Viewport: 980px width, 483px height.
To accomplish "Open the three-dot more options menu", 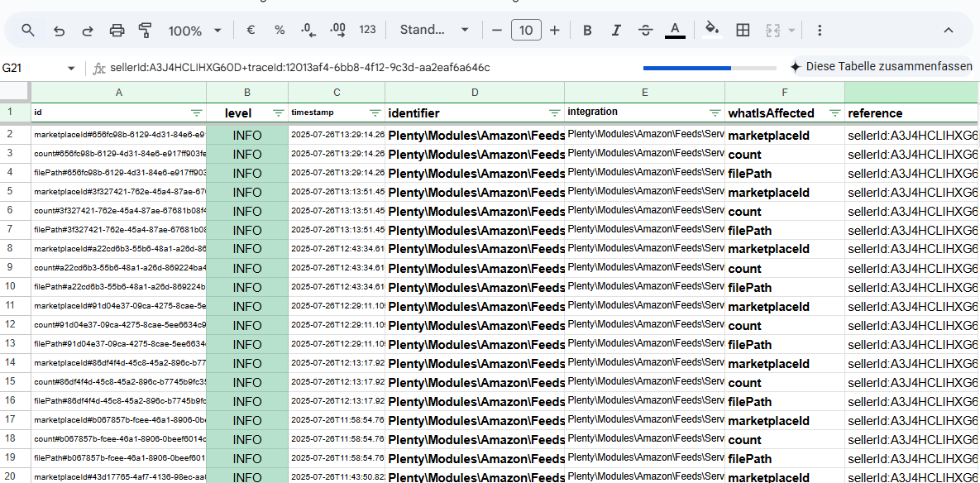I will click(x=819, y=31).
